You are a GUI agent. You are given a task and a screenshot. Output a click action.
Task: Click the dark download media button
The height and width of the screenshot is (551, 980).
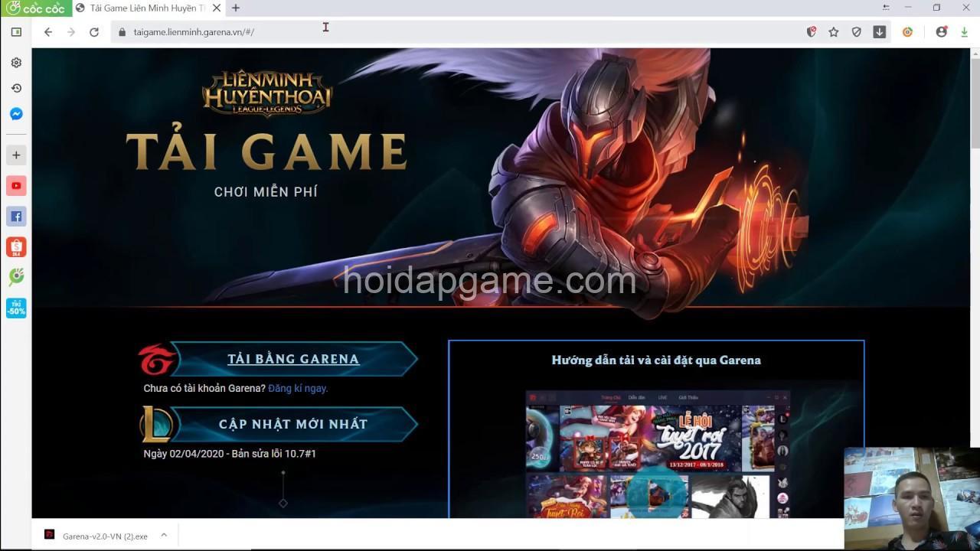880,32
